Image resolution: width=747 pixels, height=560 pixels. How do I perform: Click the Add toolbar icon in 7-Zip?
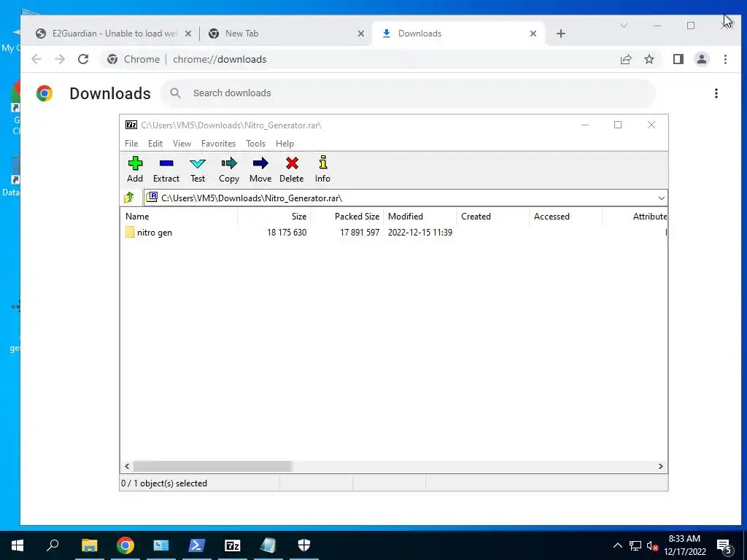coord(135,164)
